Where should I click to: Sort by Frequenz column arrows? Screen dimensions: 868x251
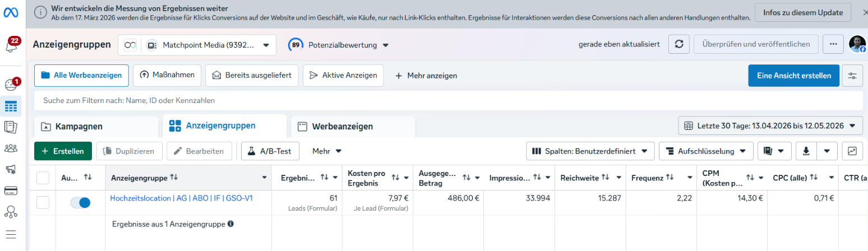pos(670,178)
